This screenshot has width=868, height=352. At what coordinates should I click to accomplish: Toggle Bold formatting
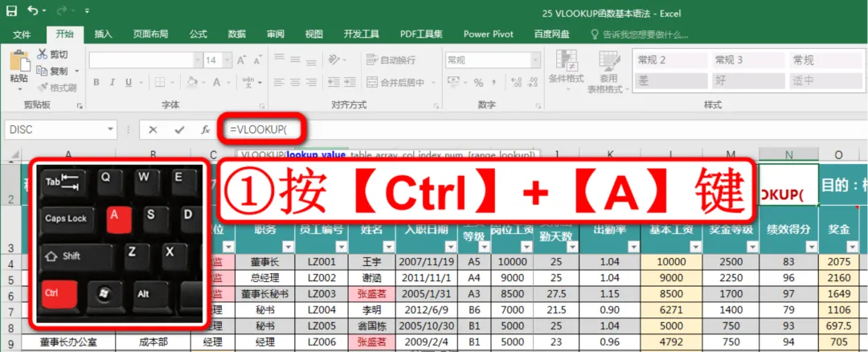[96, 83]
